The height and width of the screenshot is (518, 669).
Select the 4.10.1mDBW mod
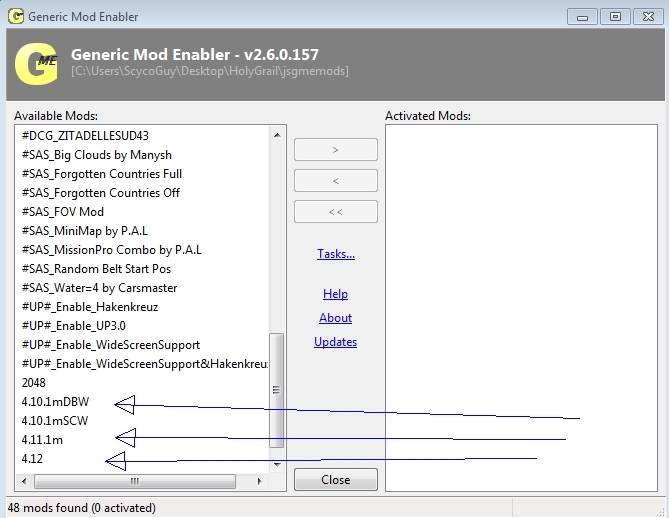[55, 402]
